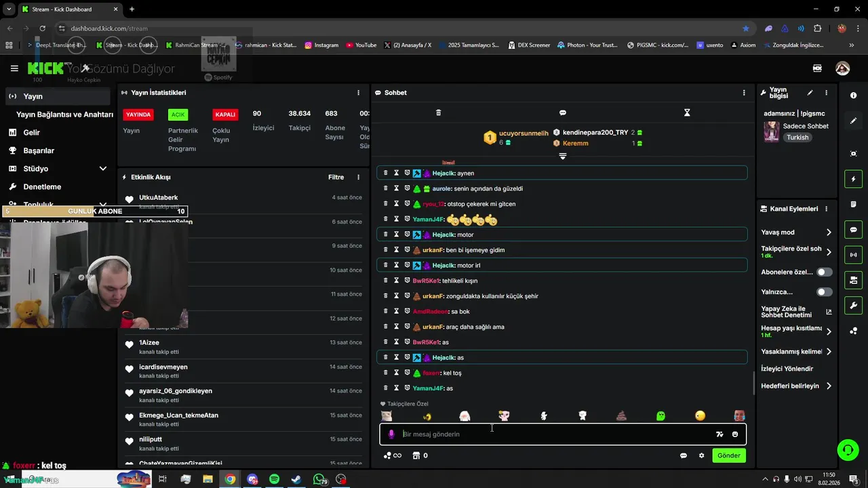Open Etkinlik Akışı three-dot menu
The image size is (868, 488).
tap(359, 178)
